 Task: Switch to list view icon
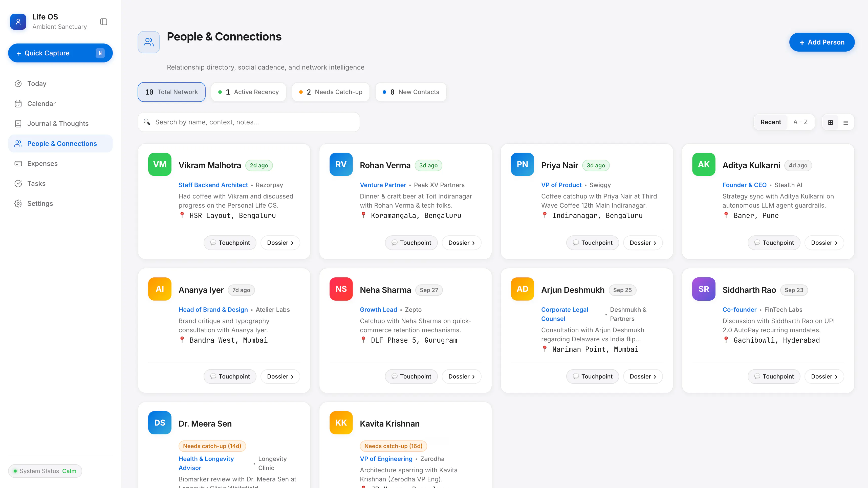846,122
